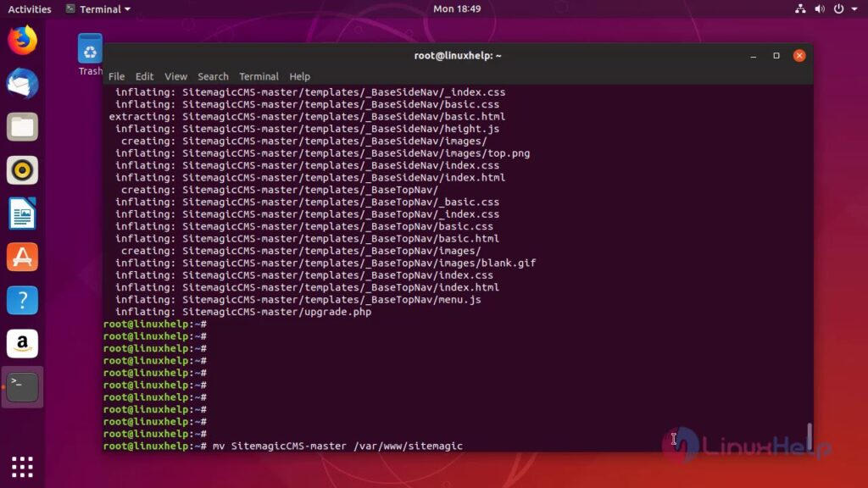This screenshot has width=868, height=488.
Task: Click the terminal scrollbar handle
Action: click(810, 436)
